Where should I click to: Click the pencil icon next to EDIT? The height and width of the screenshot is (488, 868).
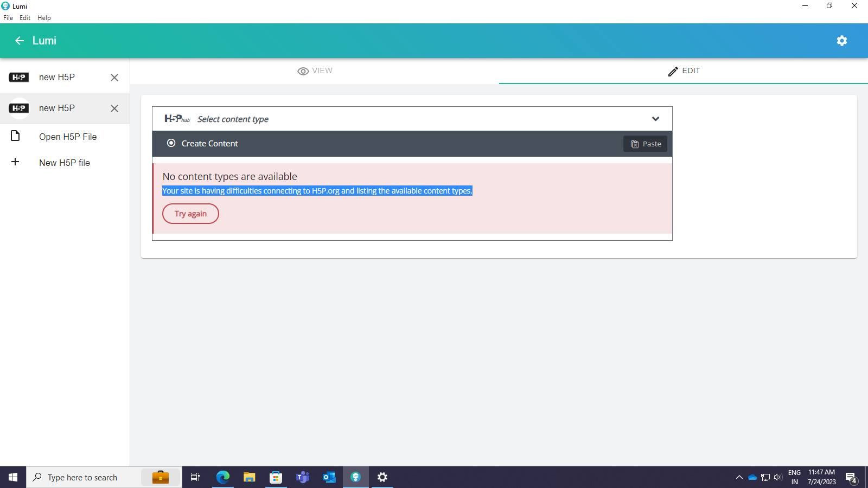[672, 71]
